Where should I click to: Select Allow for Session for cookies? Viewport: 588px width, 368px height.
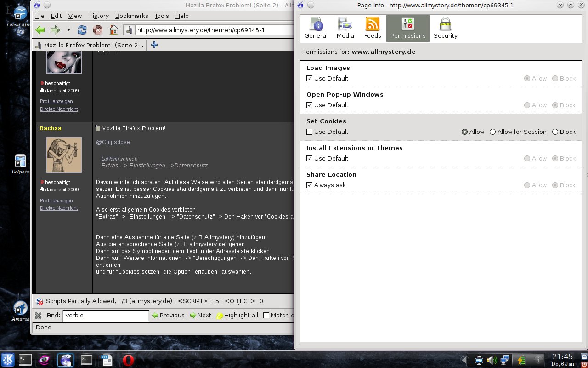point(492,132)
